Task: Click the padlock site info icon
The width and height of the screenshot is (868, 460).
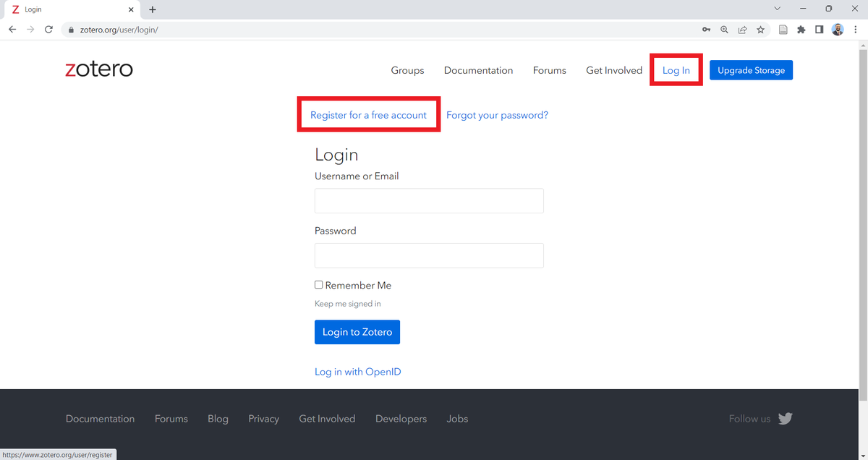Action: coord(71,30)
